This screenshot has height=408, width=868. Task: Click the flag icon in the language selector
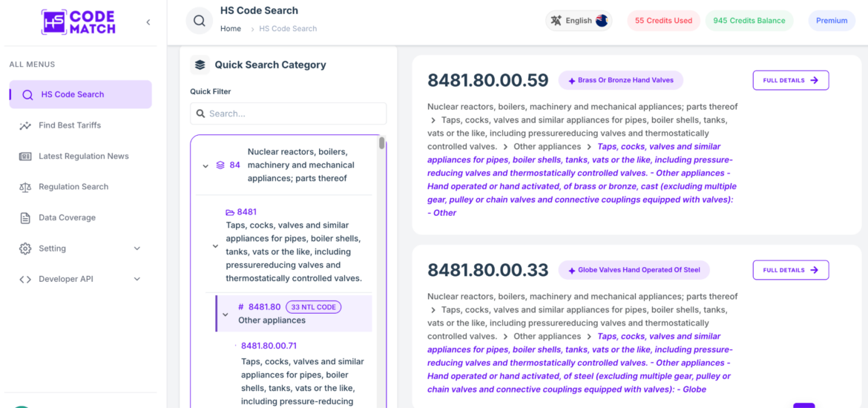[x=602, y=21]
